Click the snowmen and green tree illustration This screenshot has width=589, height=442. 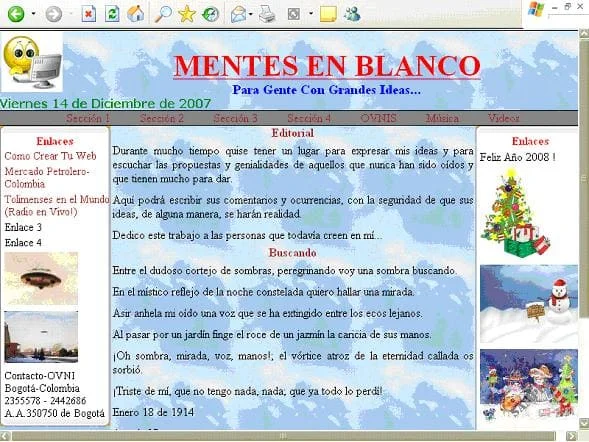coord(529,384)
